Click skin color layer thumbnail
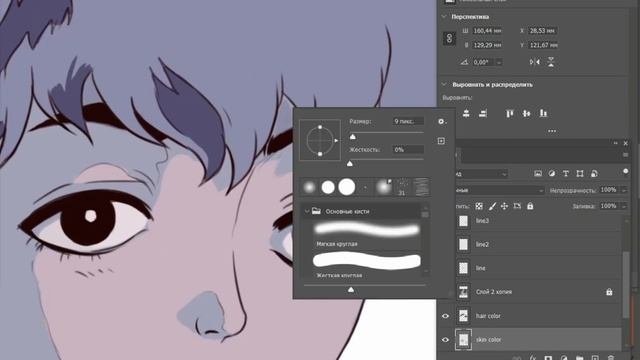This screenshot has height=360, width=640. point(463,340)
